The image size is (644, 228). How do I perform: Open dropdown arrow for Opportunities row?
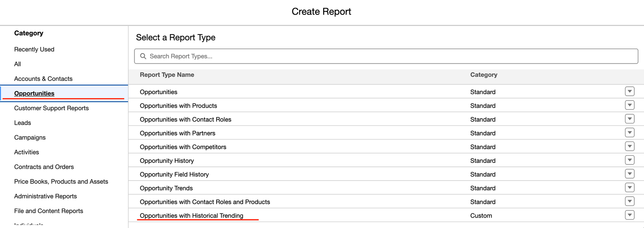[630, 92]
